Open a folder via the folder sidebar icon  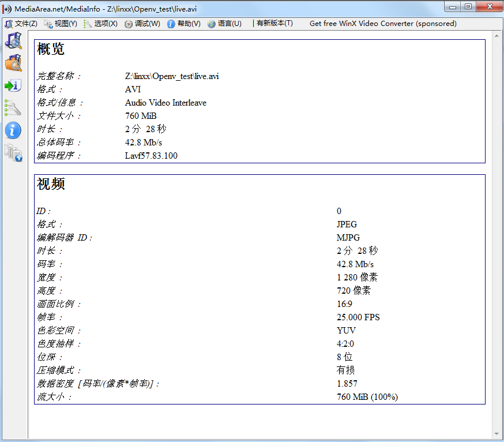coord(14,63)
